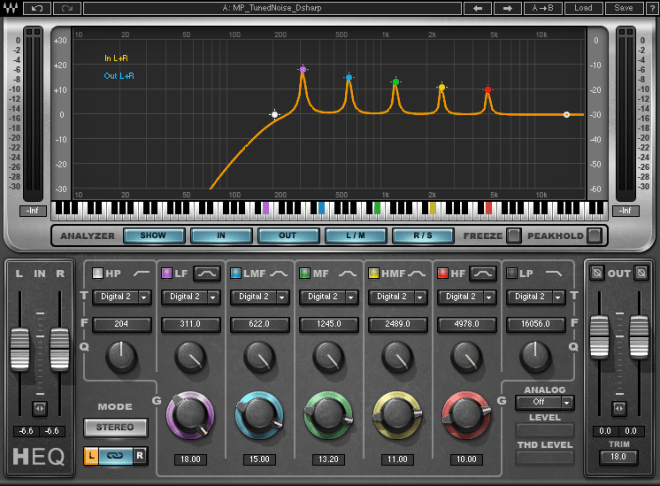Toggle analyzer FREEZE checkbox
The image size is (660, 486).
[514, 236]
